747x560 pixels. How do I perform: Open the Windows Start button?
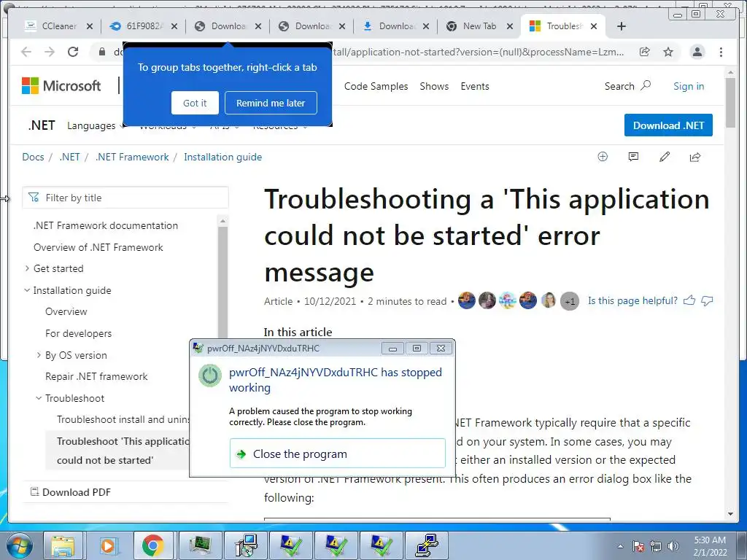(x=20, y=545)
